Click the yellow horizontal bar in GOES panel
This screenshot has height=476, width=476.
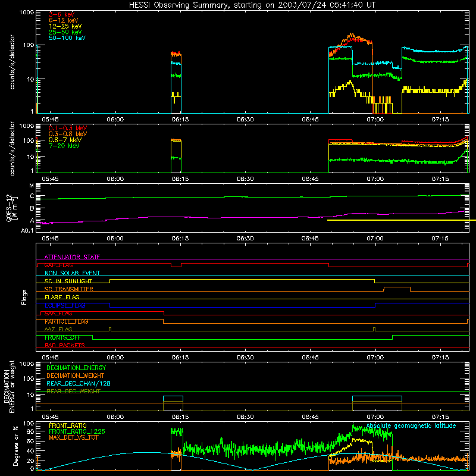click(x=401, y=220)
